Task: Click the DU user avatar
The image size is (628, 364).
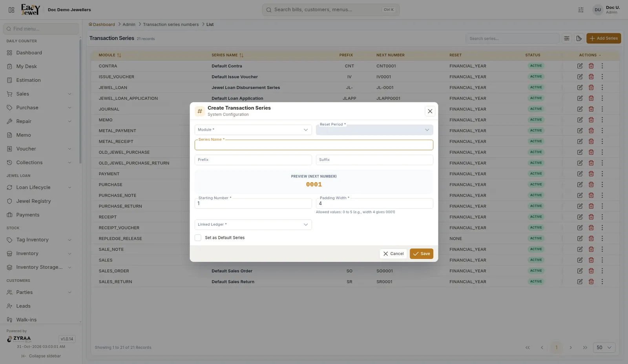Action: (597, 10)
